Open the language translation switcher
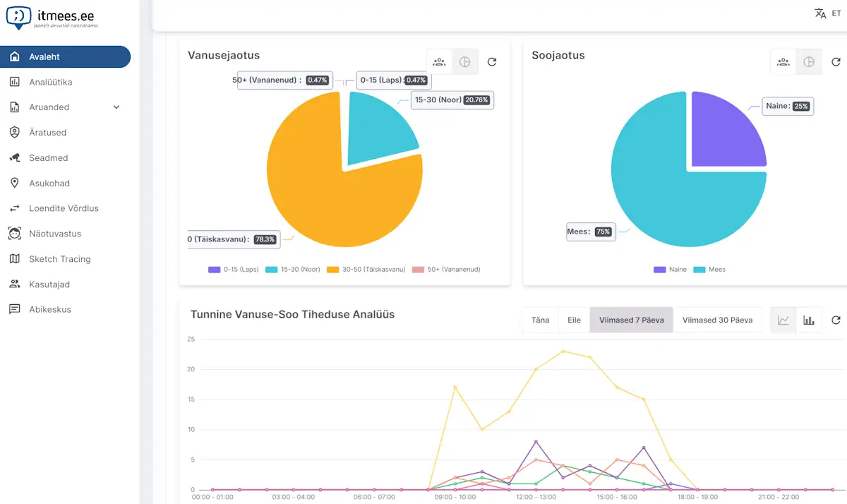847x504 pixels. 827,13
